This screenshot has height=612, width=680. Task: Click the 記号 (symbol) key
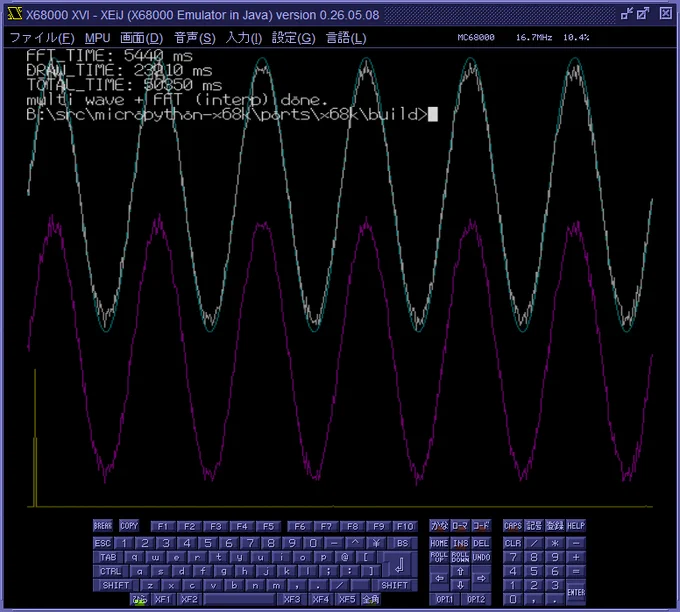click(534, 526)
